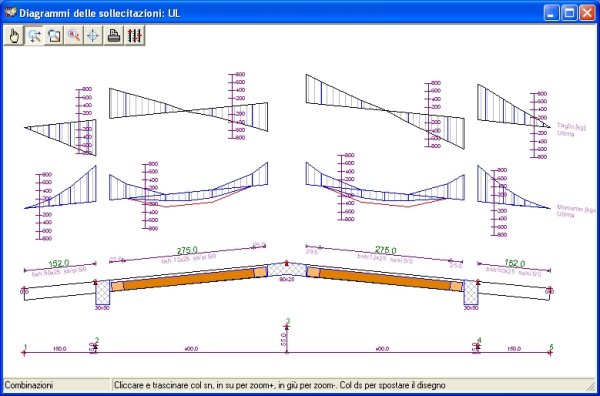Maximize the Diagrammi delle sollecitazioni window

tap(569, 13)
